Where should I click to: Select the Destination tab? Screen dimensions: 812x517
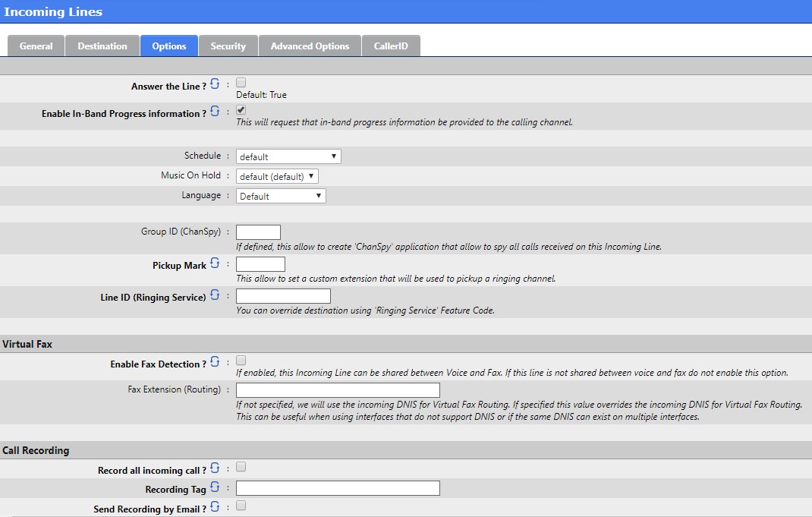pos(102,46)
